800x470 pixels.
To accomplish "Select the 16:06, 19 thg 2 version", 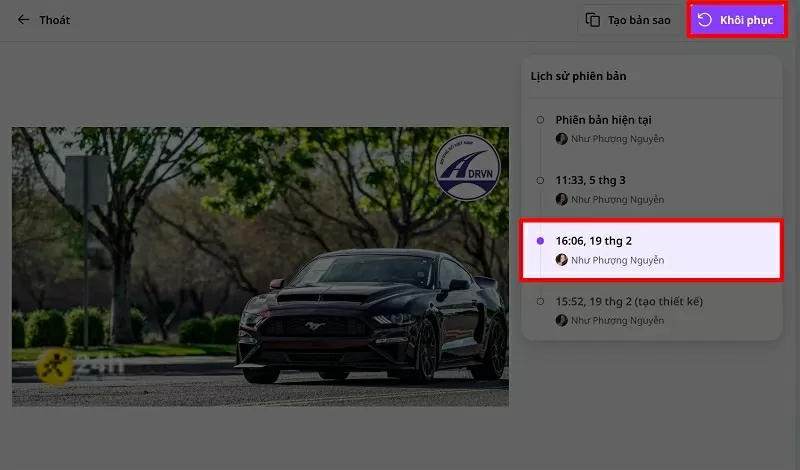I will [x=652, y=250].
